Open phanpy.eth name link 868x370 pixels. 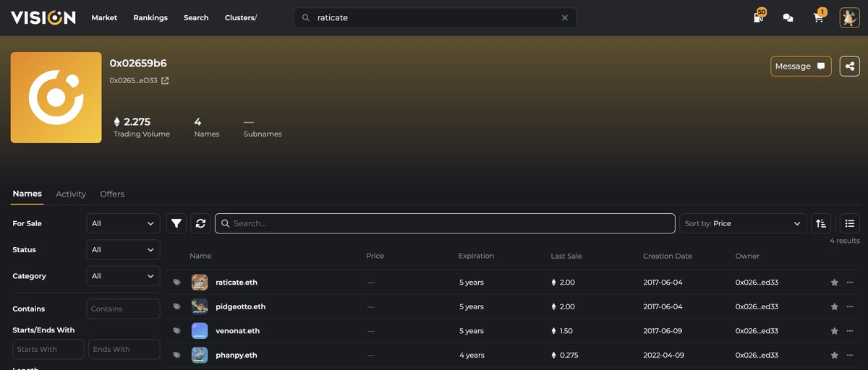click(236, 355)
